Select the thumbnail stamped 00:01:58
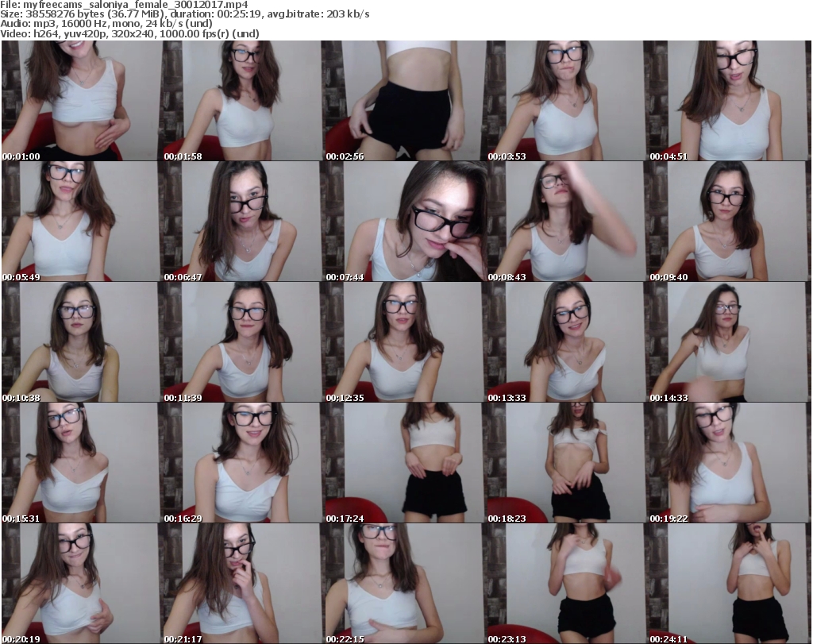Viewport: 813px width, 644px height. 244,101
